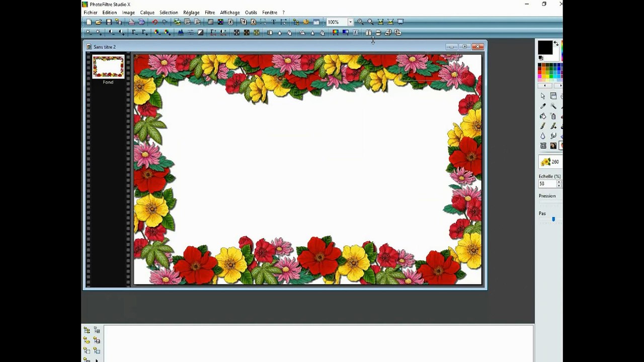Click the automatic levels icon
Screen dimensions: 644x362
[213, 32]
